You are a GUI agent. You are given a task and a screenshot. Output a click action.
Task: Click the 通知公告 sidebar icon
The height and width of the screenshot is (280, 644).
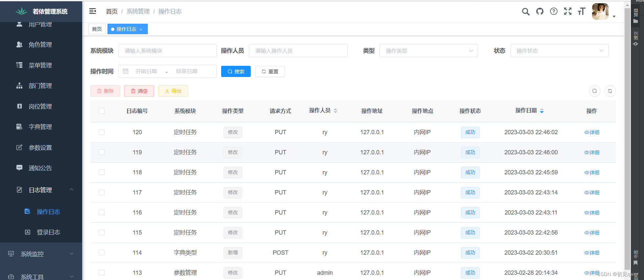[x=19, y=168]
